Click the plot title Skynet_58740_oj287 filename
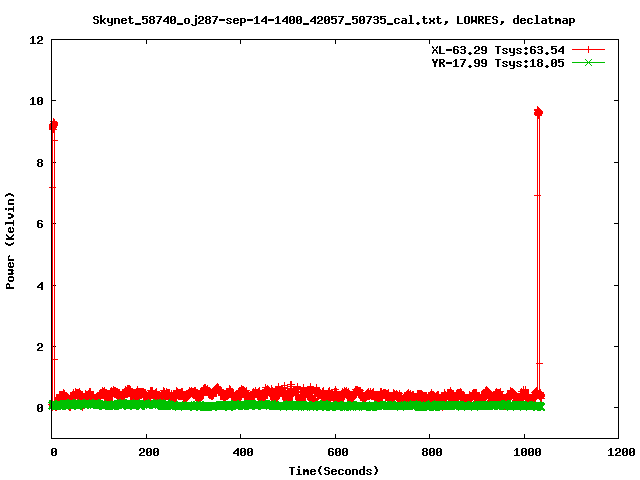640x480 pixels. tap(333, 20)
